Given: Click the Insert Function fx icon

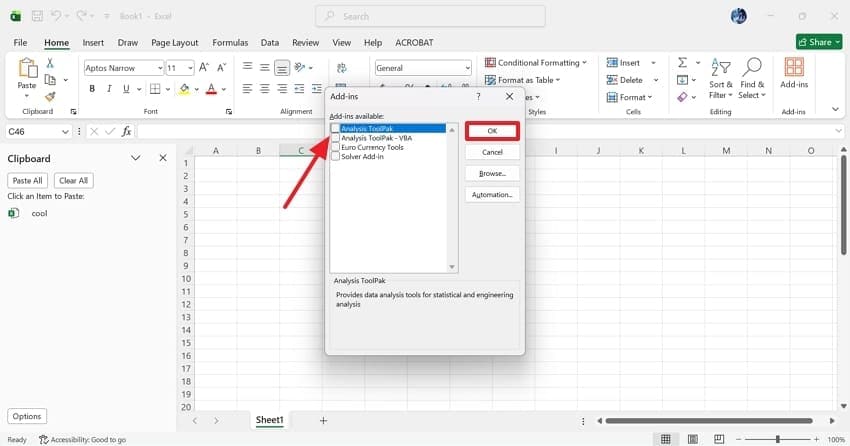Looking at the screenshot, I should tap(126, 132).
